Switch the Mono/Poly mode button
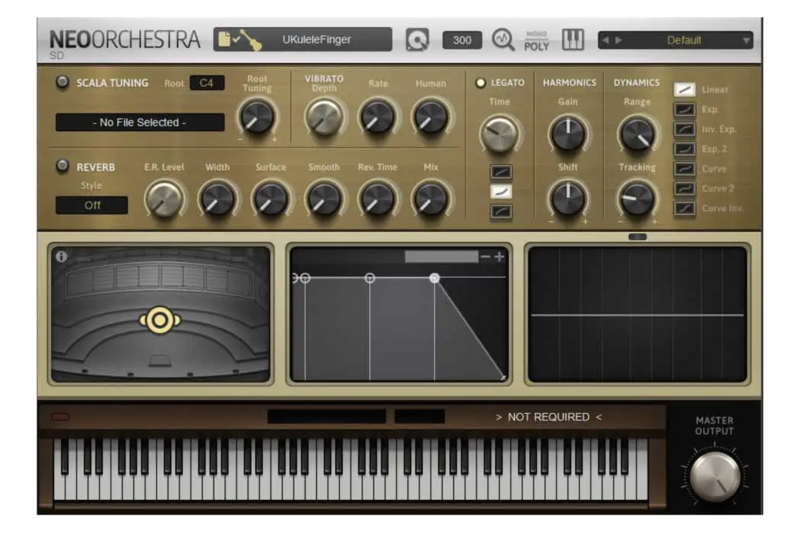Screen dimensions: 800x533 pos(537,40)
